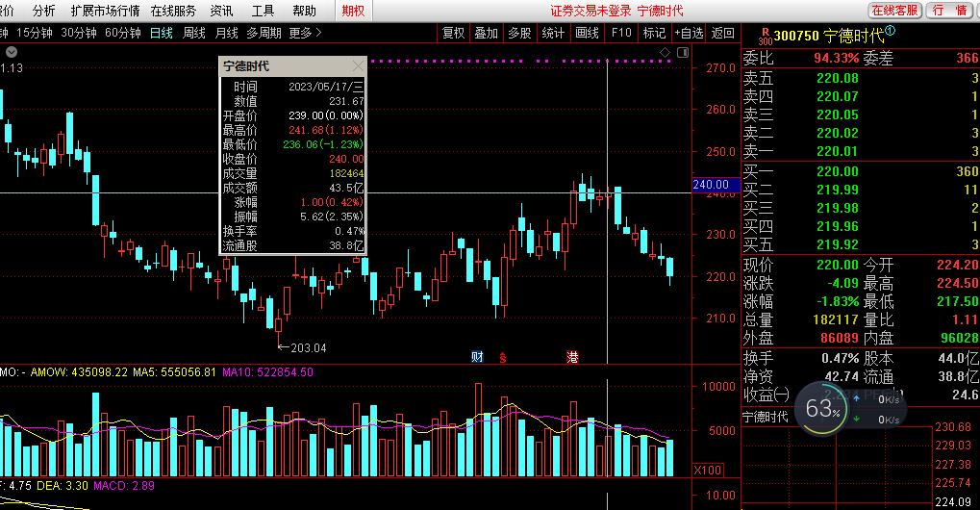Open the 在线服务 menu
Viewport: 980px width, 510px height.
[x=173, y=11]
